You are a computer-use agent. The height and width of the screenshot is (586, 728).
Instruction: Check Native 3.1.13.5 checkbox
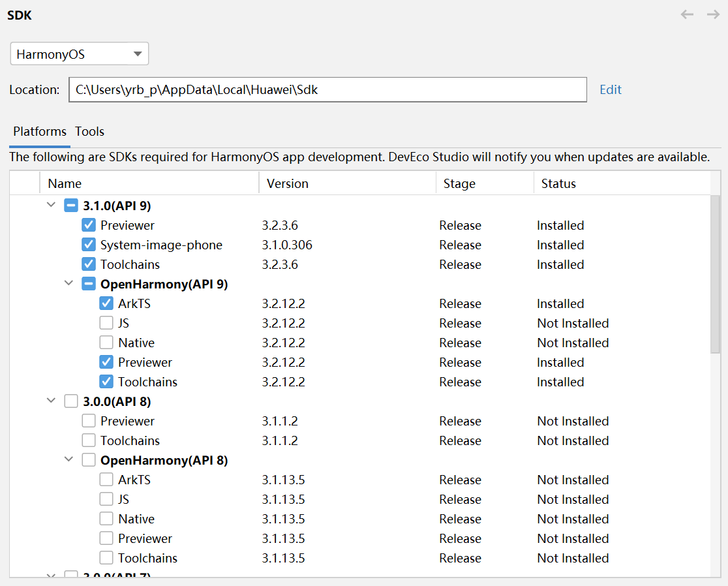(106, 518)
